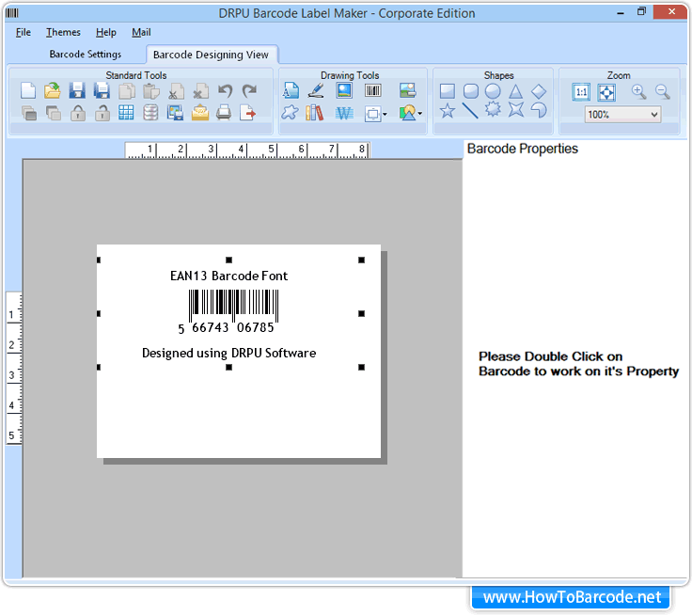Draw a rounded rectangle shape

470,91
